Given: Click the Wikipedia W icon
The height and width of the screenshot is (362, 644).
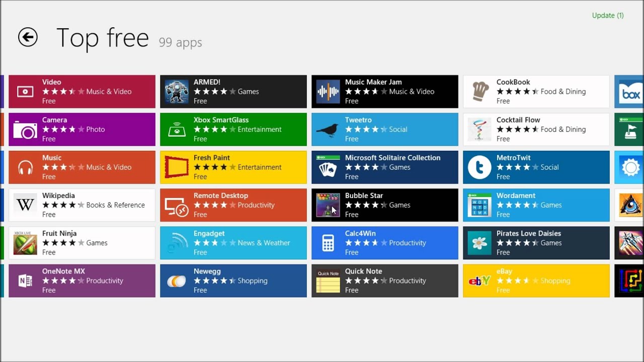Looking at the screenshot, I should (25, 205).
